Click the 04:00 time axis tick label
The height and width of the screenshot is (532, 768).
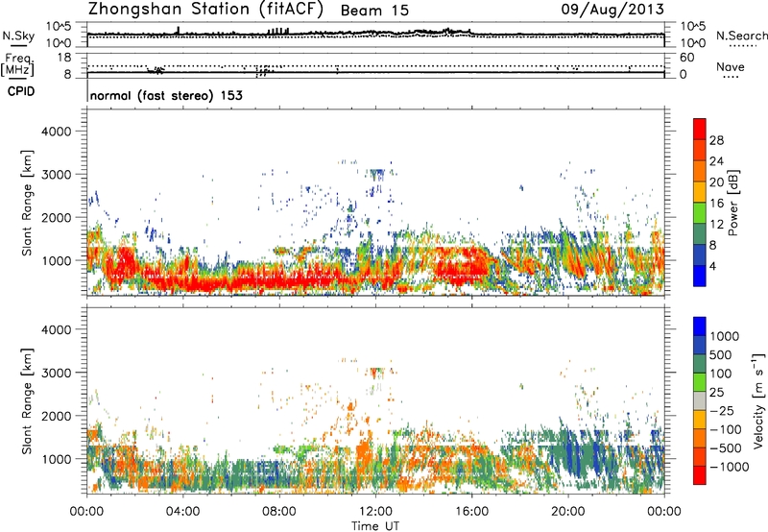(182, 512)
